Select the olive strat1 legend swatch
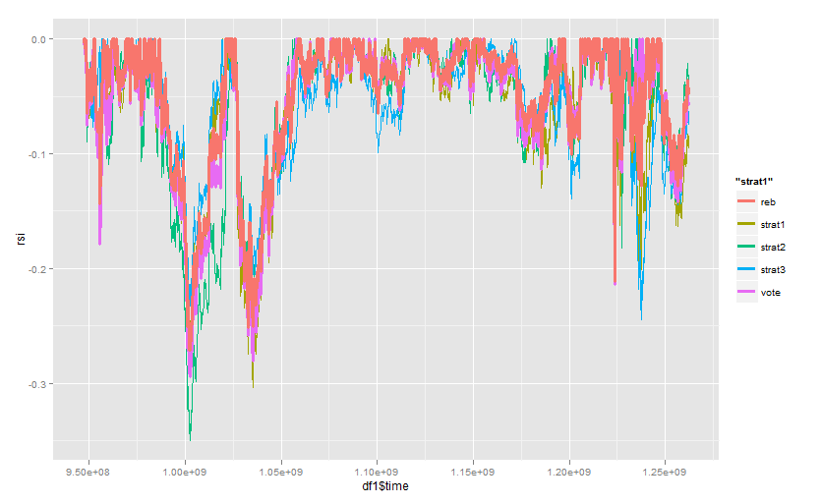The image size is (821, 504). tap(747, 224)
